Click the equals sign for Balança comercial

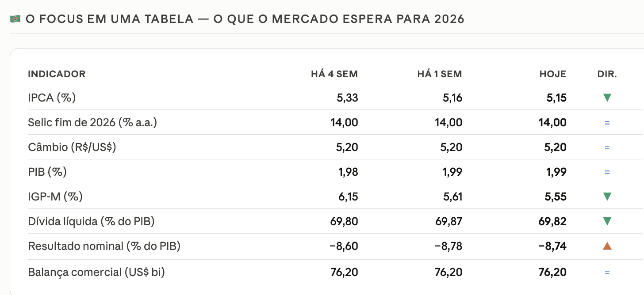(x=607, y=272)
